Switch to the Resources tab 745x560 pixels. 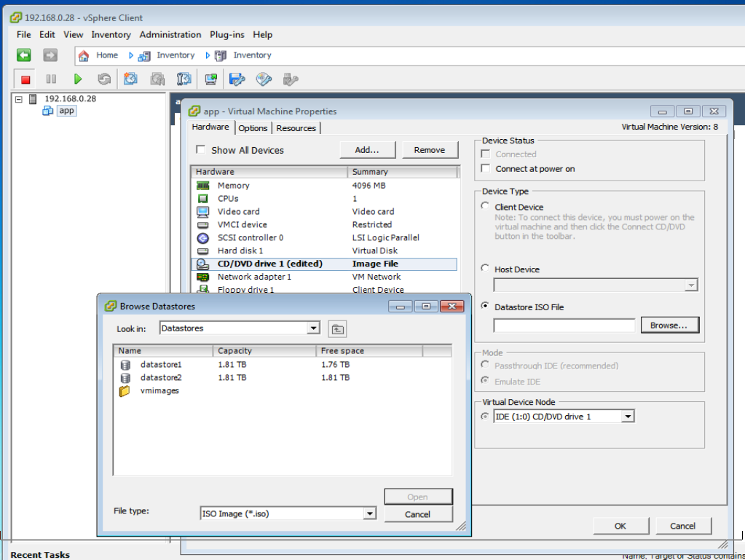point(296,128)
